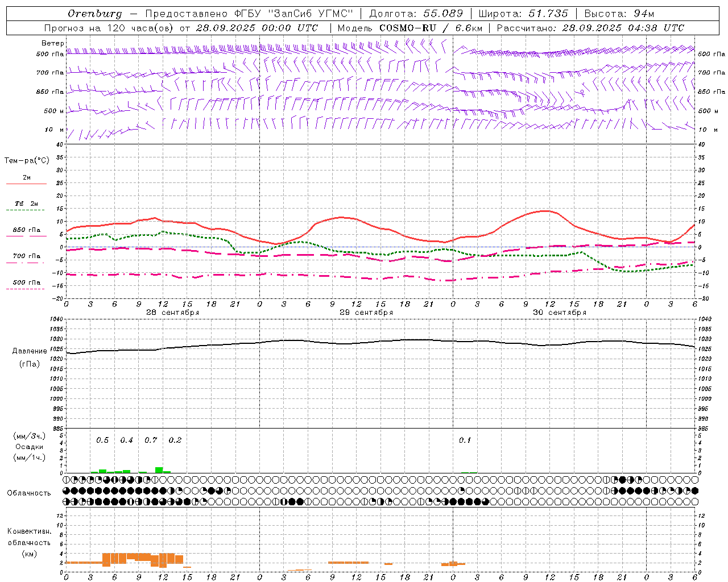Image resolution: width=728 pixels, height=582 pixels.
Task: Click the "29 сентября" date label
Action: pos(366,313)
